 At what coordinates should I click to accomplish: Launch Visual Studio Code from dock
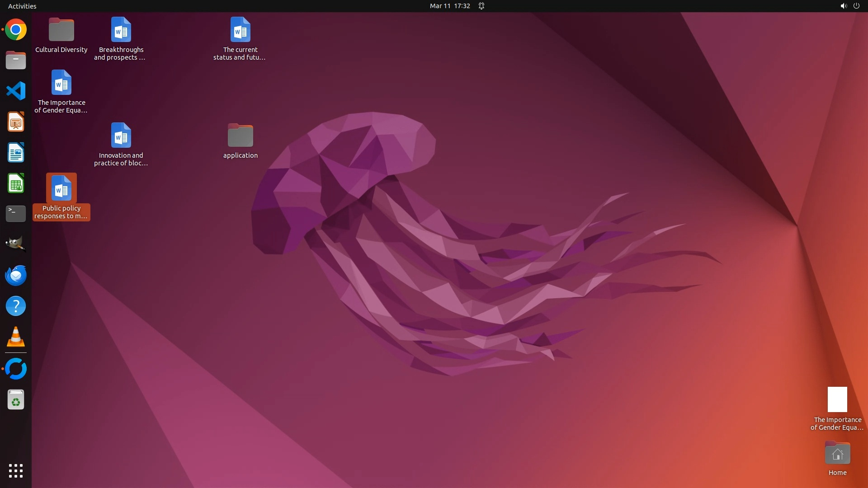click(x=16, y=91)
